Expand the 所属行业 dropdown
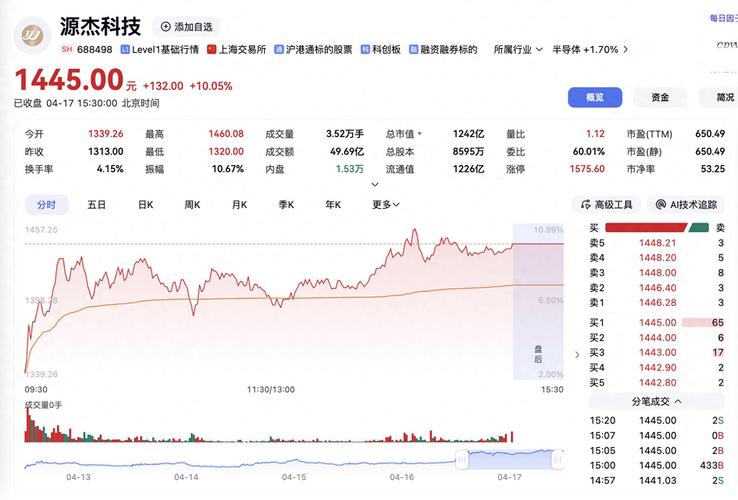Viewport: 738px width, 500px height. (x=518, y=49)
